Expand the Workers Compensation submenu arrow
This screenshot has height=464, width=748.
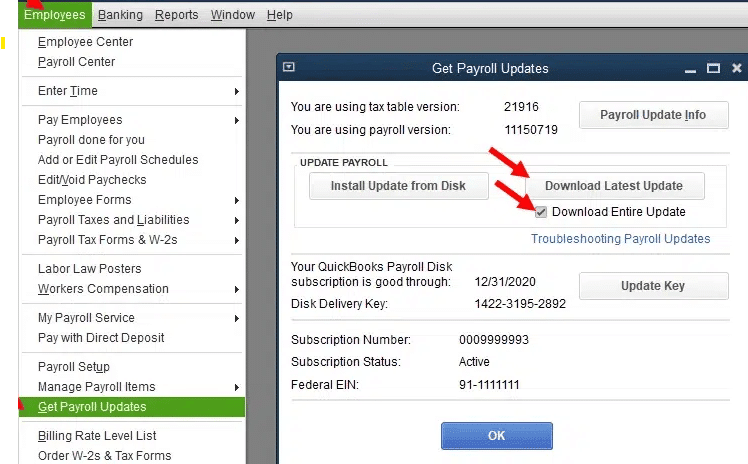(x=237, y=289)
